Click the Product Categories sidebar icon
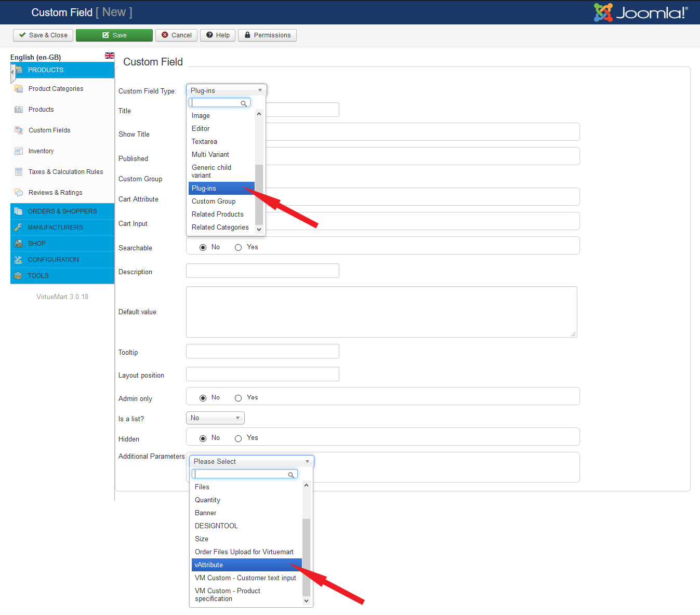 click(19, 89)
